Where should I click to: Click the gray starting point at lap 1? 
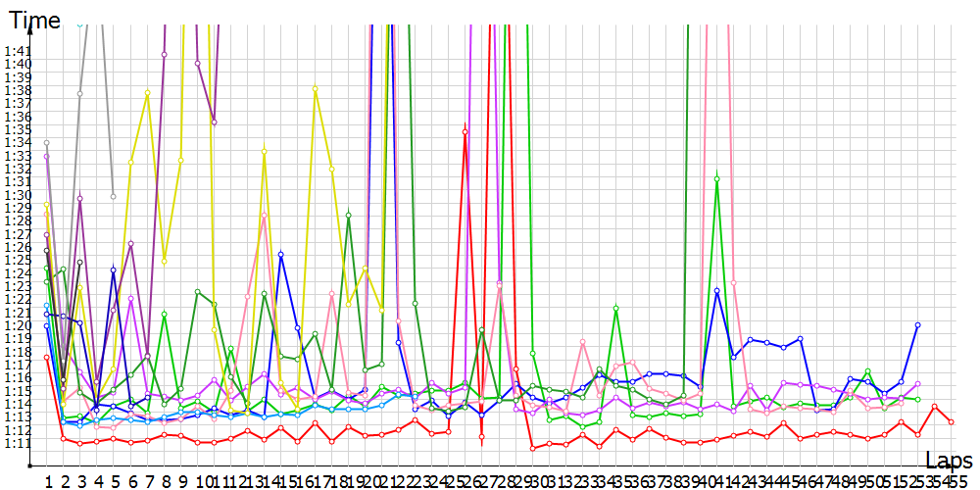pos(46,143)
